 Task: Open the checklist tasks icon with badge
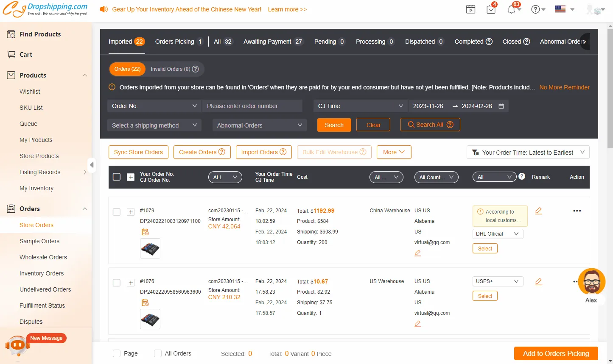click(491, 9)
